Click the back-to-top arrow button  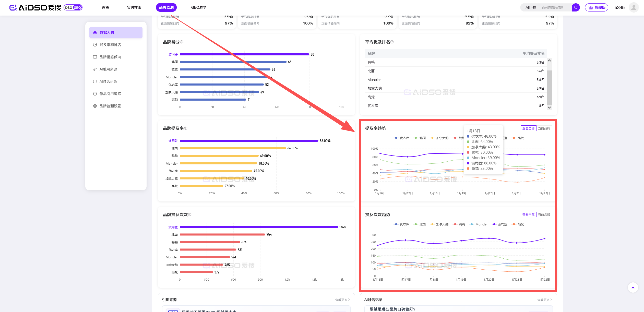coord(633,287)
